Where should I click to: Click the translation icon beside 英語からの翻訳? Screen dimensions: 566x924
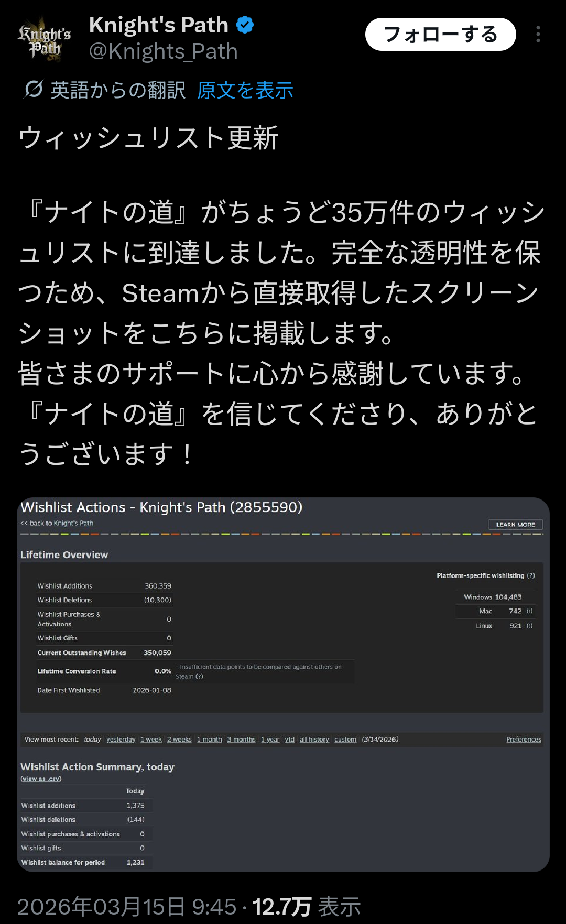click(x=33, y=90)
